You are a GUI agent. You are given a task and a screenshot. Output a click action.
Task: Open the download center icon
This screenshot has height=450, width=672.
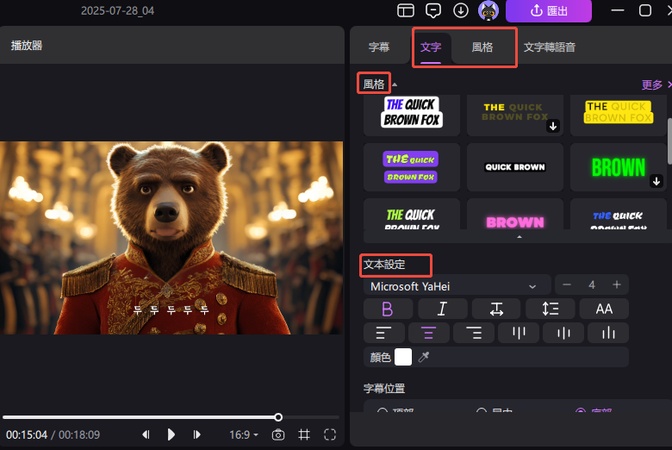tap(460, 10)
